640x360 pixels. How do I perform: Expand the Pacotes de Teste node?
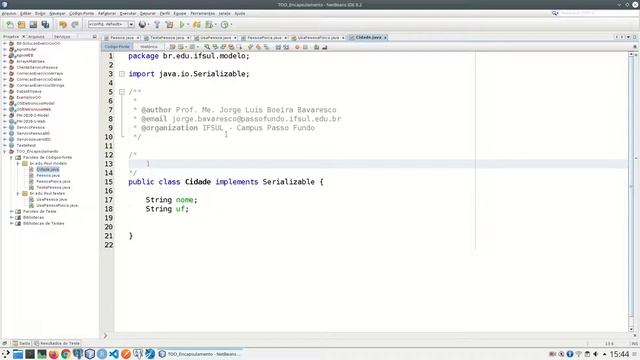click(x=11, y=211)
